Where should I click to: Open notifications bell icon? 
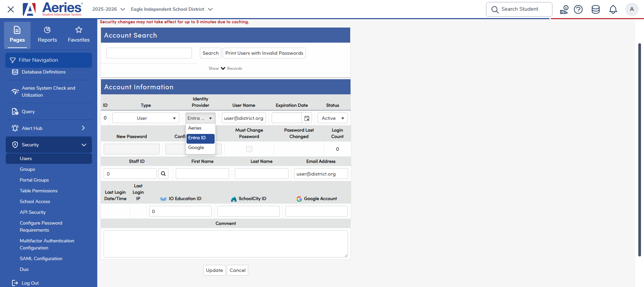point(613,9)
